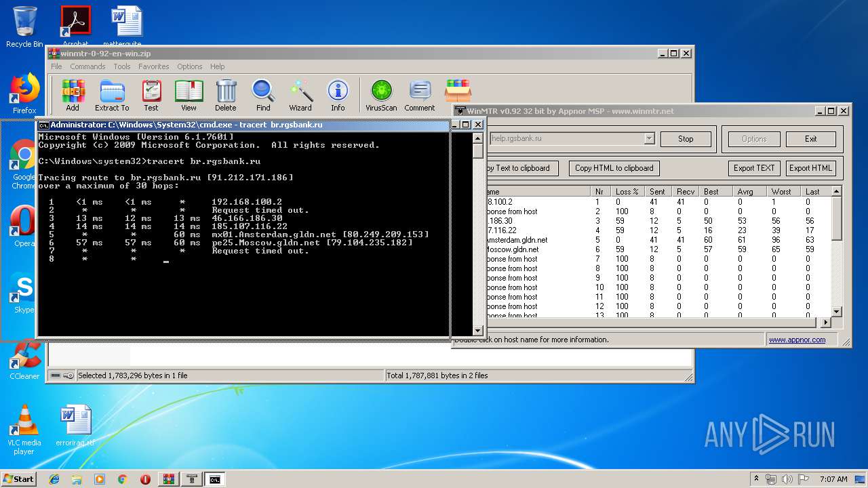
Task: Open the WinRAR Commands menu
Action: [x=87, y=66]
